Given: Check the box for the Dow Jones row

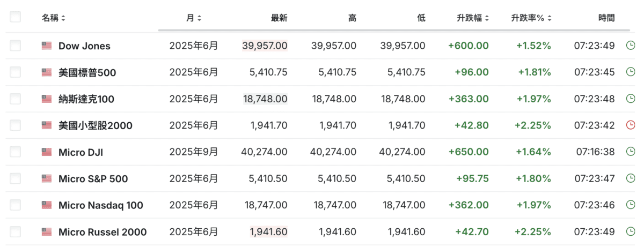Looking at the screenshot, I should click(15, 46).
